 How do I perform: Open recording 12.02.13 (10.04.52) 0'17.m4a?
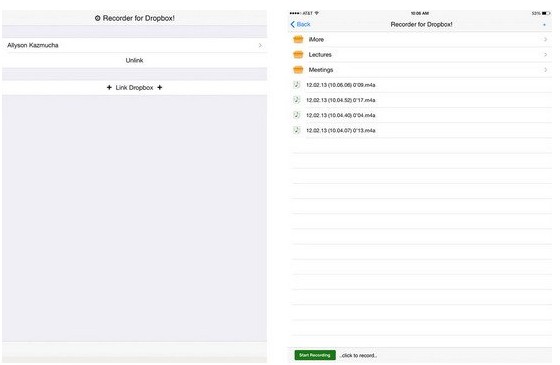[x=340, y=100]
